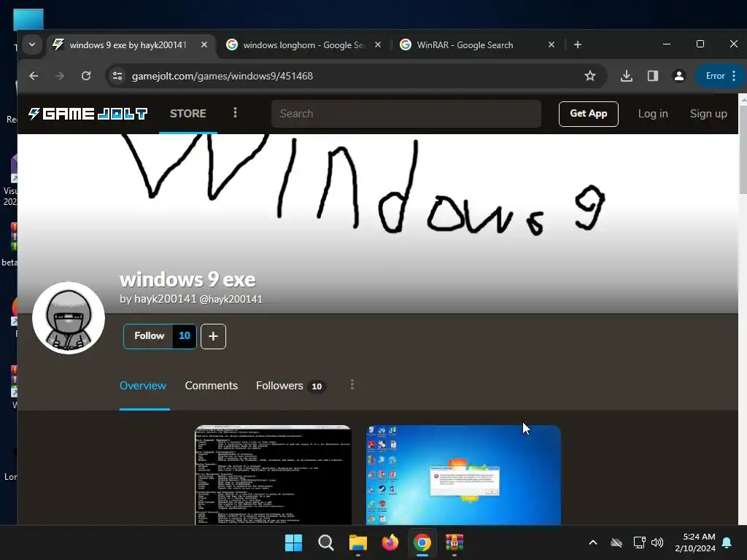Go back to the previous page in Chrome
Viewport: 747px width, 560px height.
click(34, 76)
